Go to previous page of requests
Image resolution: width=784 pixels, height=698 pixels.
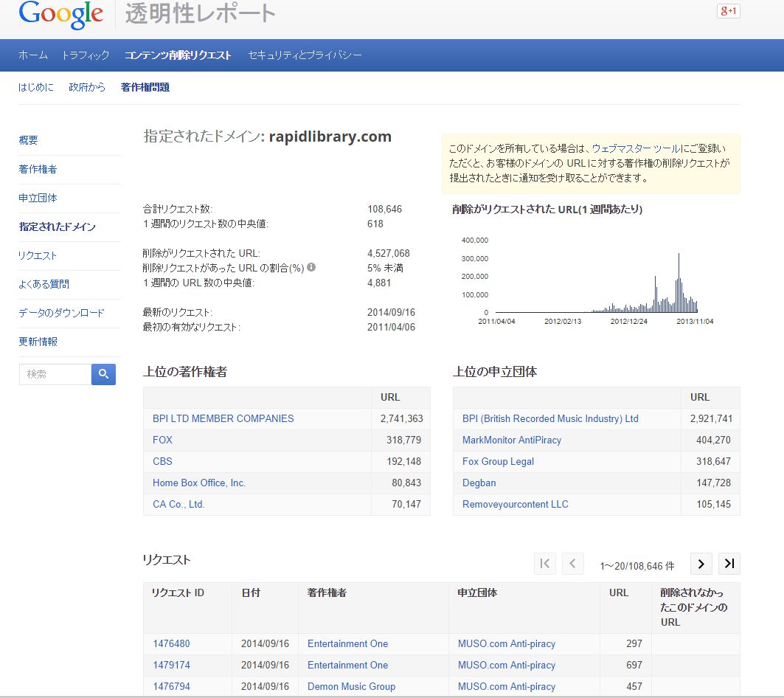click(x=572, y=564)
